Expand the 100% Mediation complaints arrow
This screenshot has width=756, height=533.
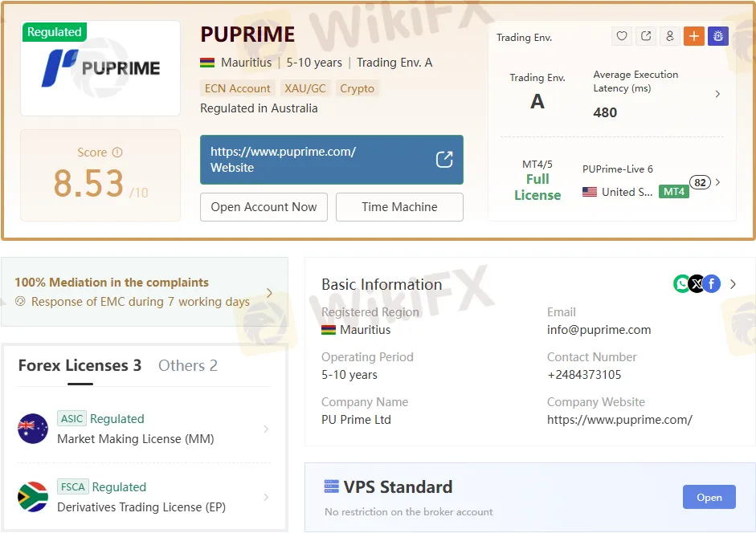[269, 293]
